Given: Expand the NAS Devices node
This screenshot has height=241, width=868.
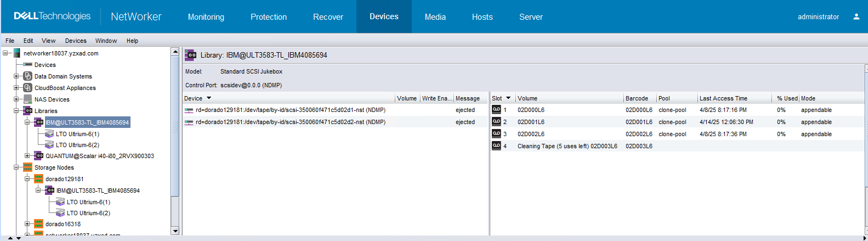Looking at the screenshot, I should coord(16,99).
